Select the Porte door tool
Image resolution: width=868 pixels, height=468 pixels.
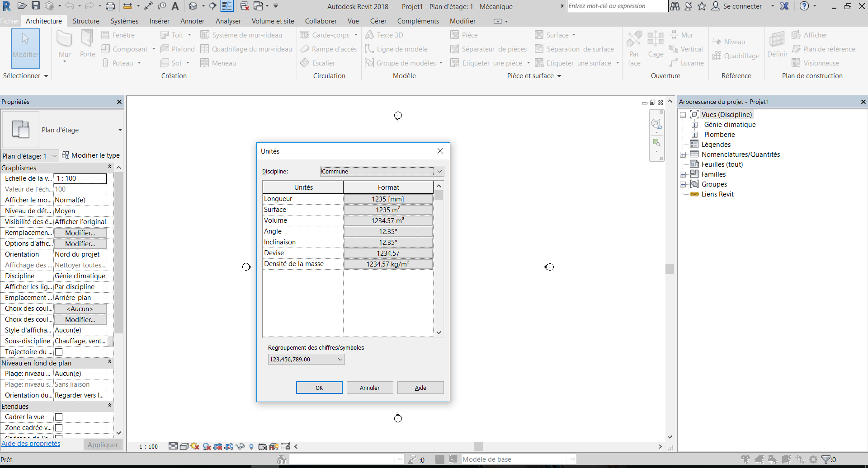click(x=87, y=40)
